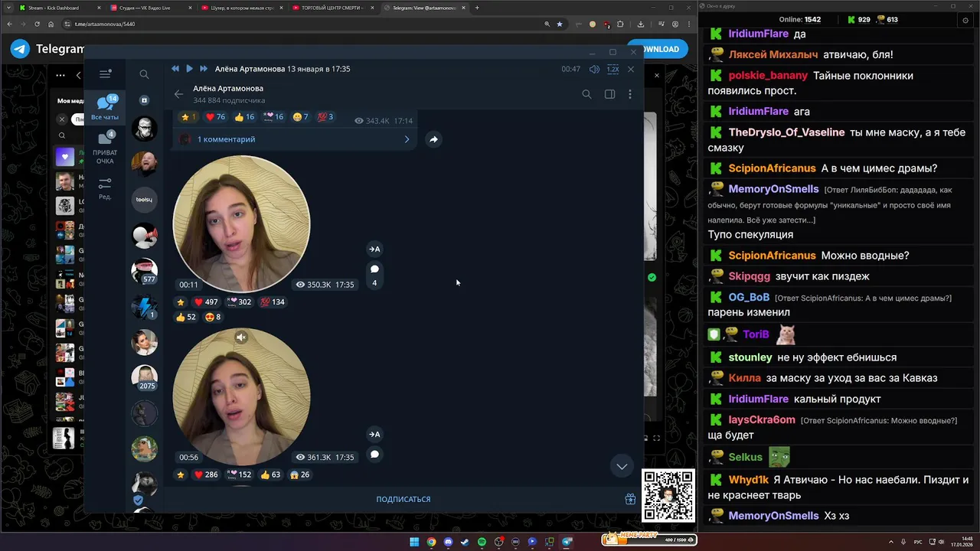Close the audio player bar
980x551 pixels.
point(631,69)
